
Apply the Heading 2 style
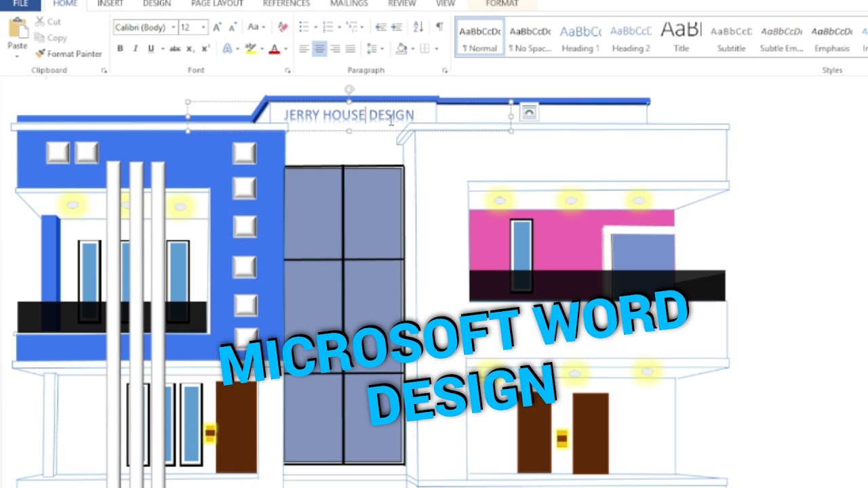631,38
